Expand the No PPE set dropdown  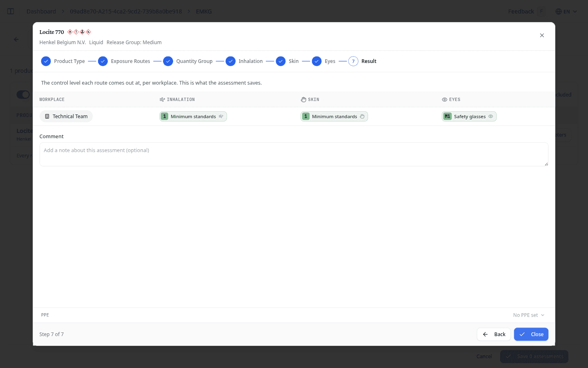pos(528,315)
